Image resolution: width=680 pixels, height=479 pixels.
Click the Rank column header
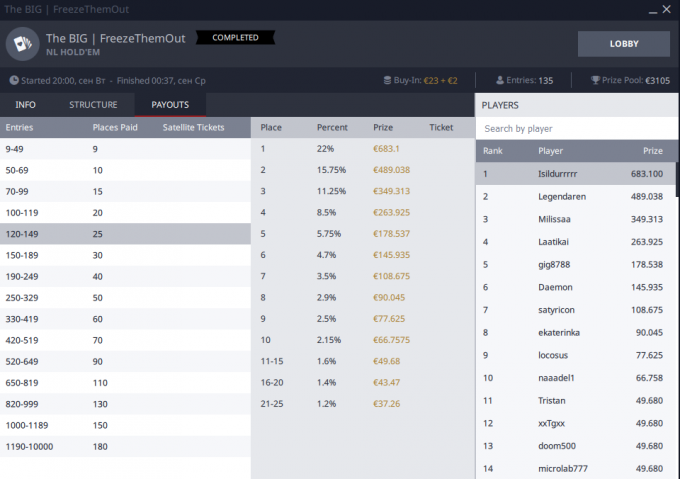point(493,151)
